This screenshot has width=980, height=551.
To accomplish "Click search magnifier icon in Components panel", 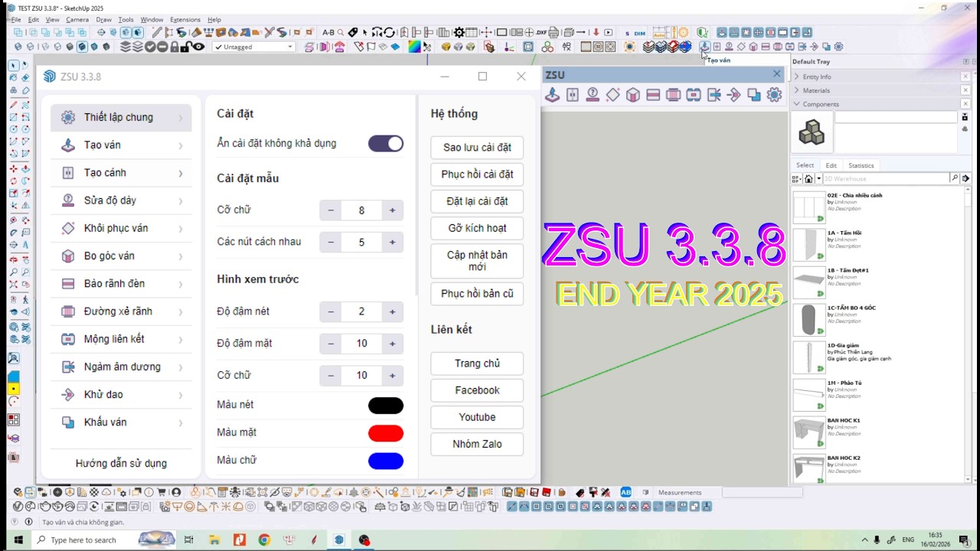I will tap(955, 178).
